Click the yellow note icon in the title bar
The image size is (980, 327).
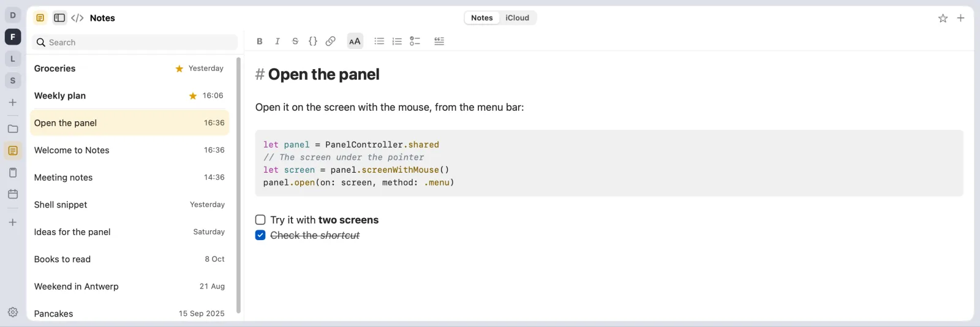pos(40,18)
